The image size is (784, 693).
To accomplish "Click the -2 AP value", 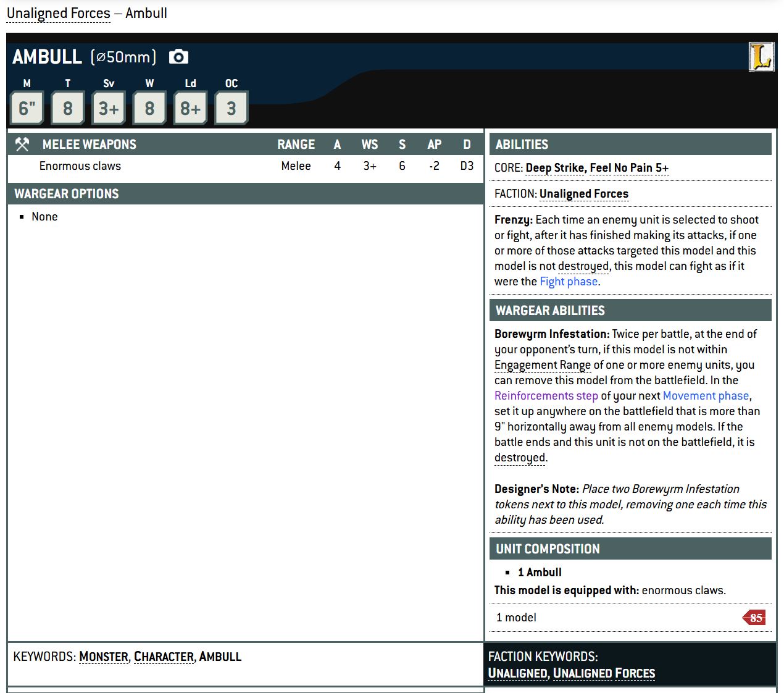I will click(434, 166).
